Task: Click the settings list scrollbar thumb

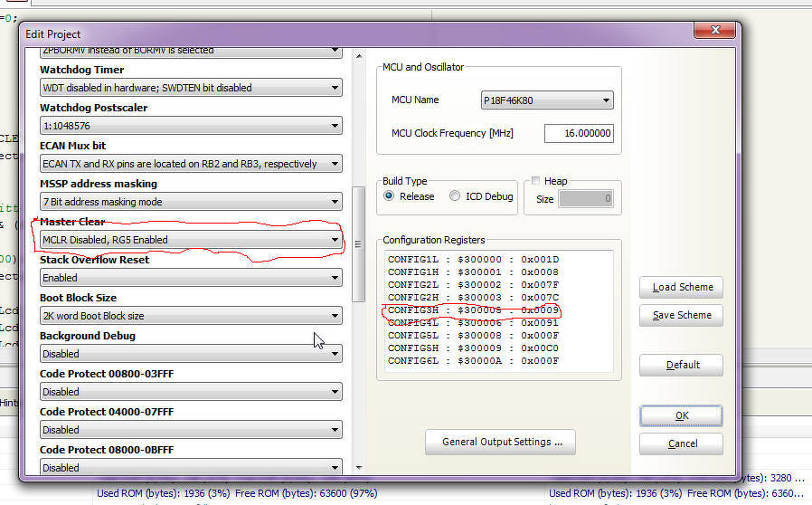Action: click(x=358, y=243)
